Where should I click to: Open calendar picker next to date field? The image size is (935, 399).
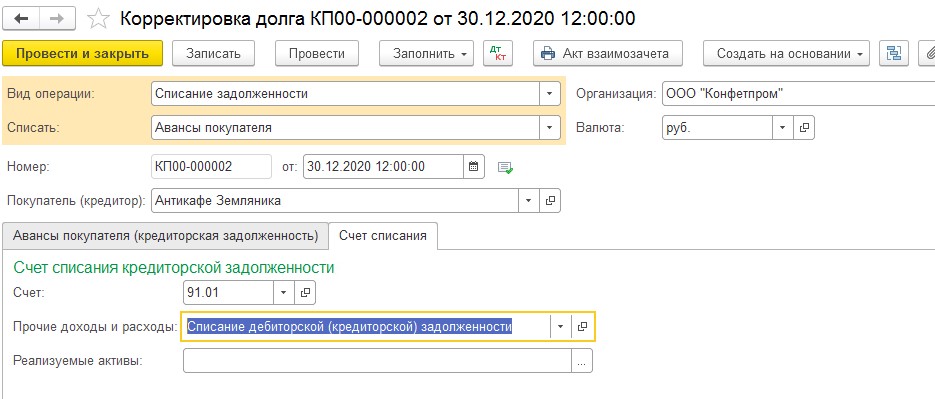[x=473, y=166]
